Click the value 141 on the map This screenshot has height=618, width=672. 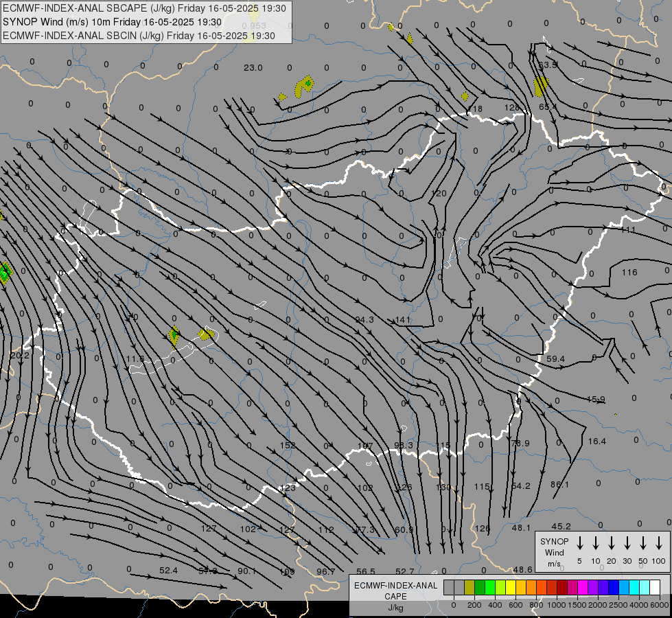click(404, 319)
